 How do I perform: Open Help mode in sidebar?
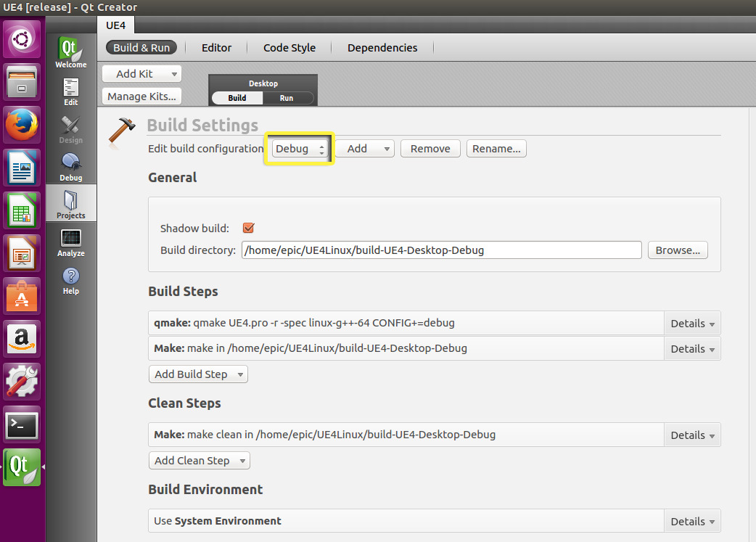coord(70,280)
